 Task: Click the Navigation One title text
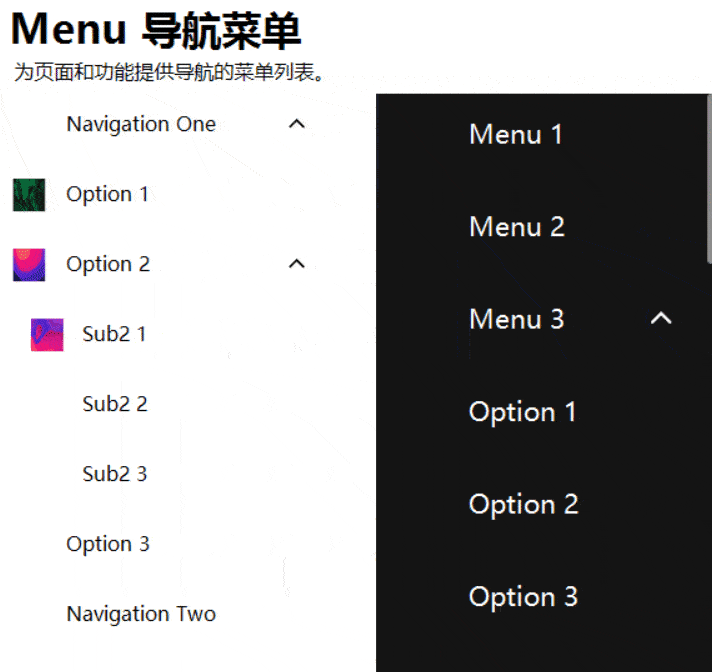tap(141, 124)
